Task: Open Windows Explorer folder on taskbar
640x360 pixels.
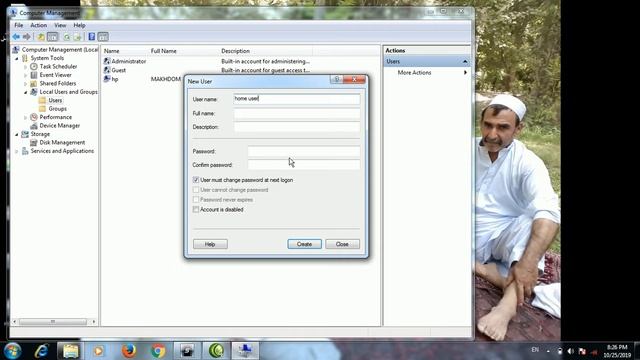Action: (70, 351)
